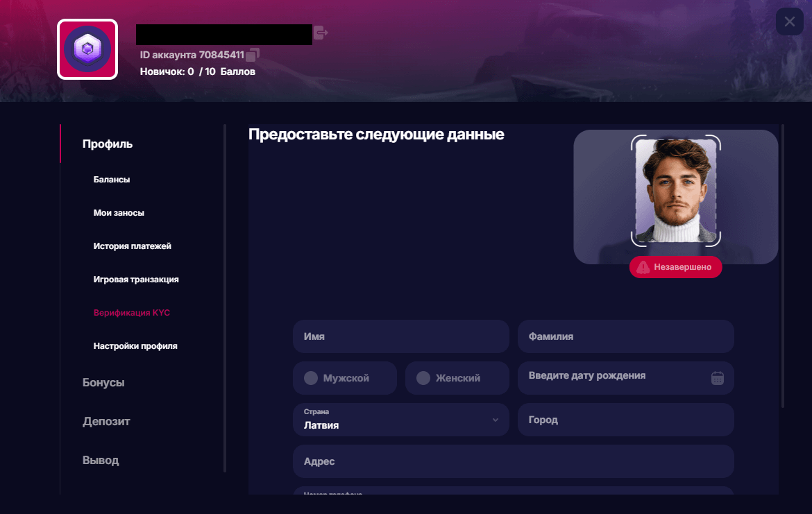The height and width of the screenshot is (514, 812).
Task: Open Настройки профиля
Action: click(135, 346)
